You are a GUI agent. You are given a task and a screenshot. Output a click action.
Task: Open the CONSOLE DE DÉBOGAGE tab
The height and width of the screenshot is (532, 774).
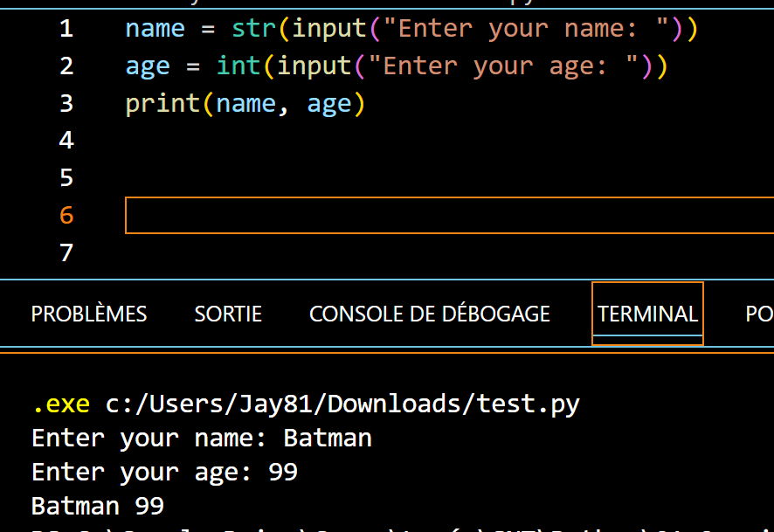click(430, 314)
